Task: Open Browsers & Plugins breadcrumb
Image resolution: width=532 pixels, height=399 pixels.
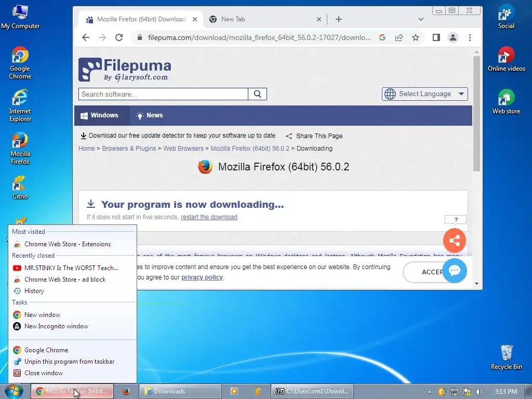Action: click(x=129, y=148)
